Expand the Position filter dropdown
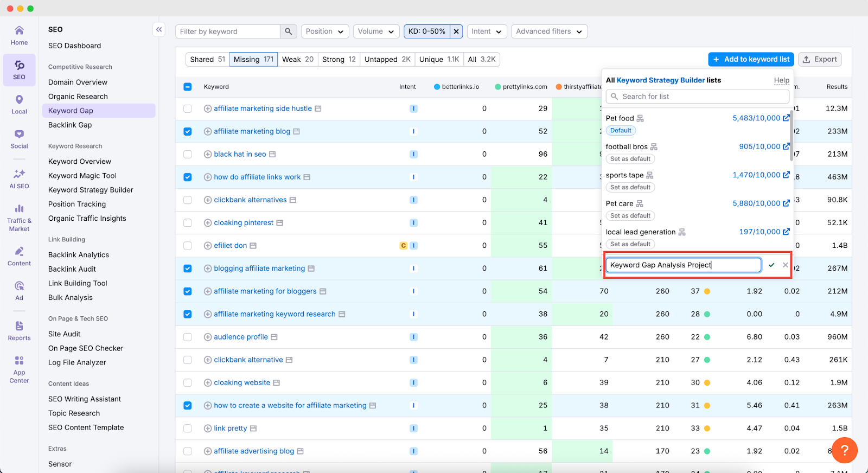 point(325,31)
